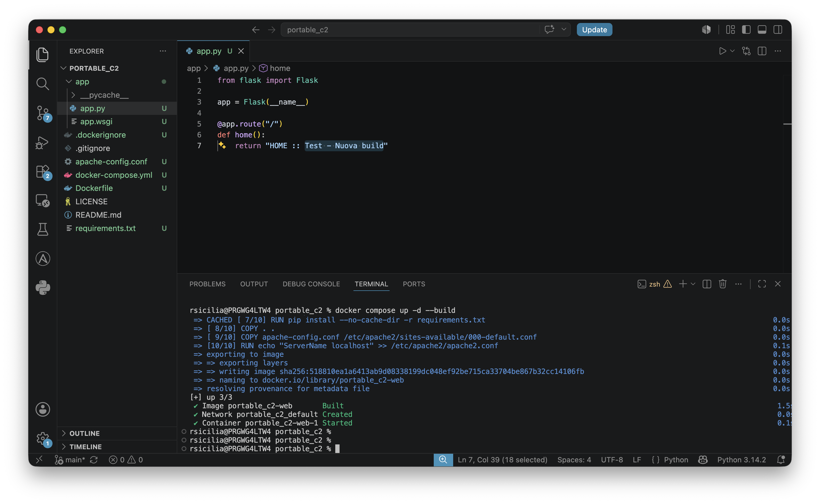The width and height of the screenshot is (820, 504).
Task: Open the Ansible activity bar icon
Action: tap(43, 259)
